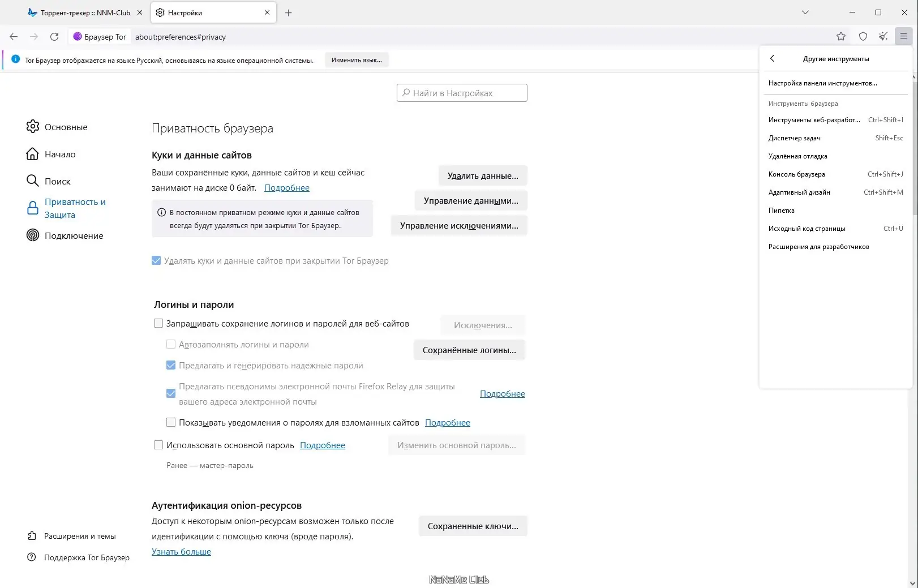Click the back chevron in Другие инструменты panel
Screen dimensions: 918x588
(x=772, y=59)
